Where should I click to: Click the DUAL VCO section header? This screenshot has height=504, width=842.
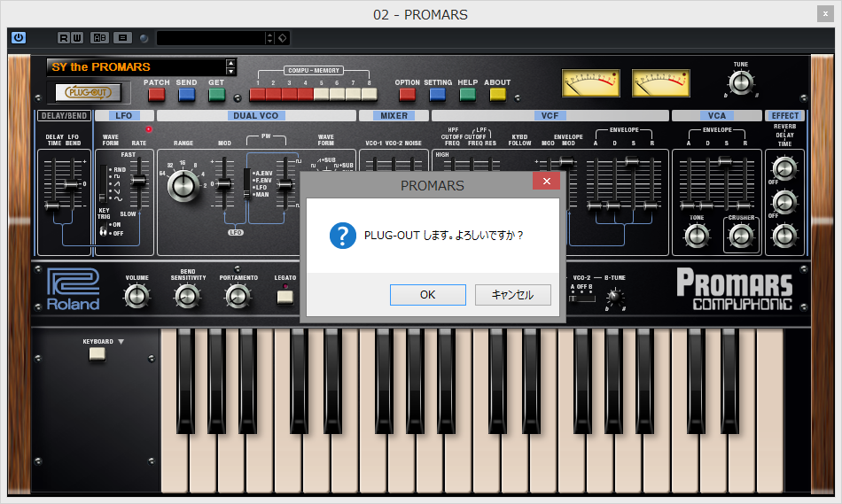255,115
